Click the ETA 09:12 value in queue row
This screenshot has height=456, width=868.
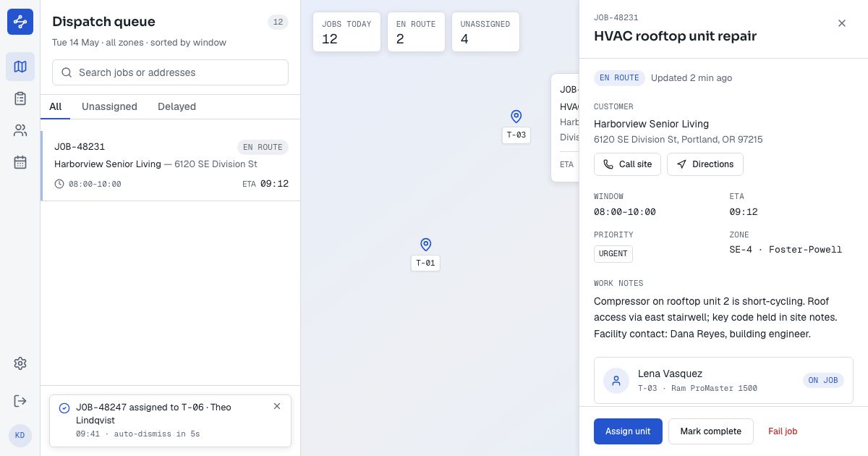274,184
